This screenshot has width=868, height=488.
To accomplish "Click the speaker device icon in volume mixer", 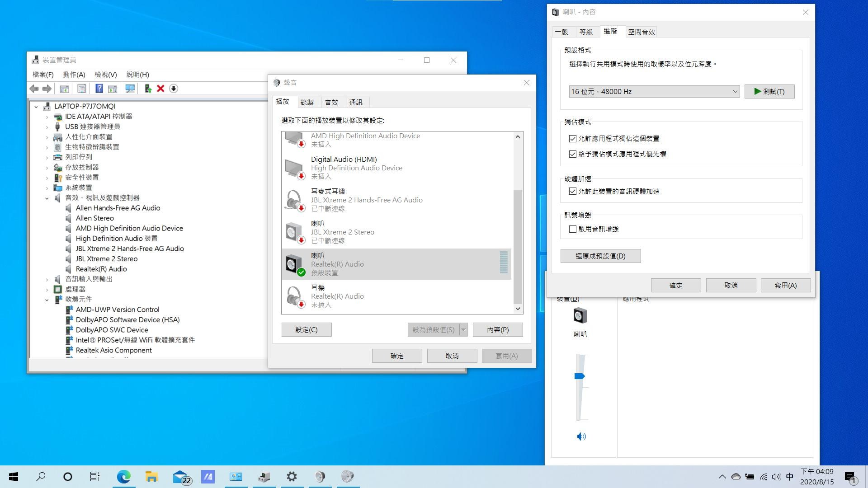I will (580, 315).
